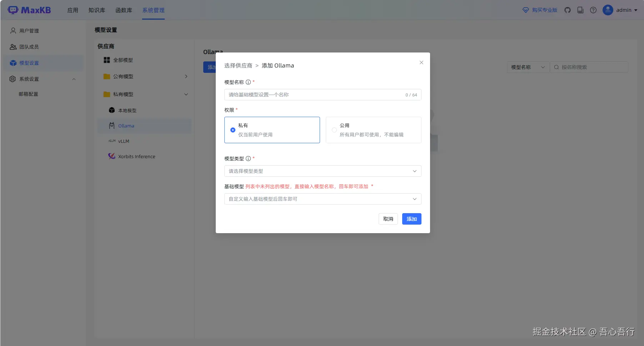This screenshot has width=644, height=346.
Task: Select vLLM in the provider list
Action: [144, 141]
